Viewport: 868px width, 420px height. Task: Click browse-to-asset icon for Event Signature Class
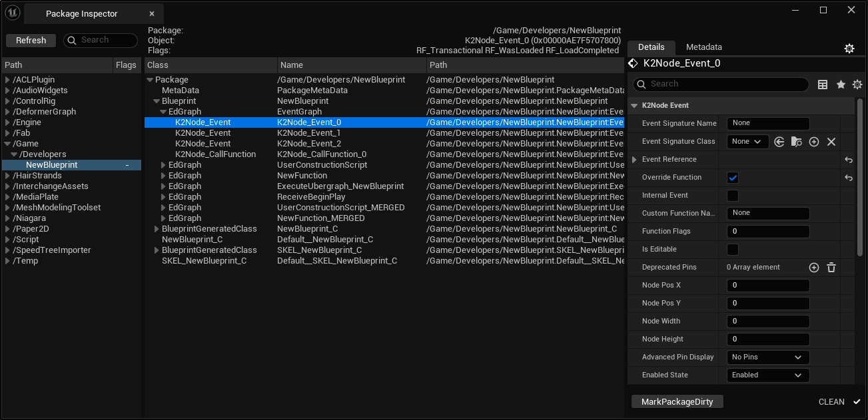(796, 142)
